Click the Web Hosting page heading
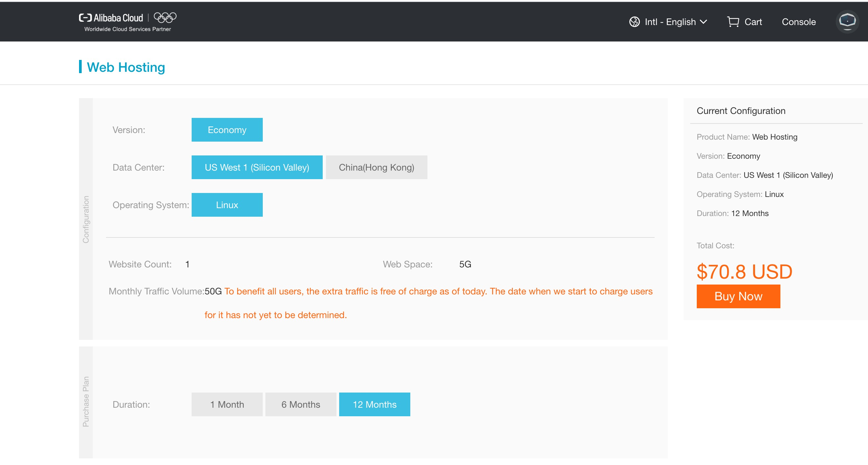This screenshot has width=868, height=465. pyautogui.click(x=126, y=67)
